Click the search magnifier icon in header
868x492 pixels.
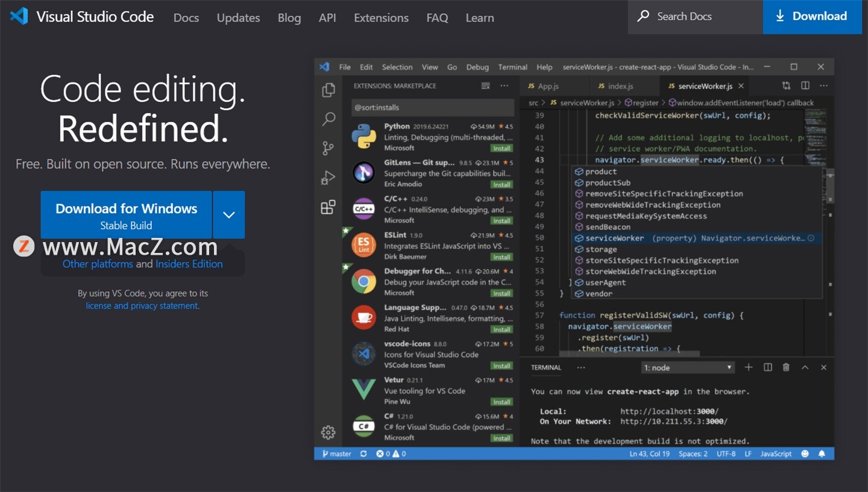tap(644, 16)
